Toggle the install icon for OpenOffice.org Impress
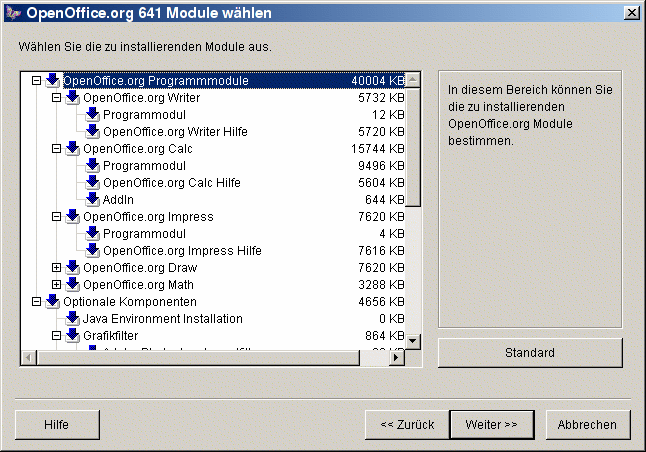This screenshot has width=646, height=452. point(72,217)
